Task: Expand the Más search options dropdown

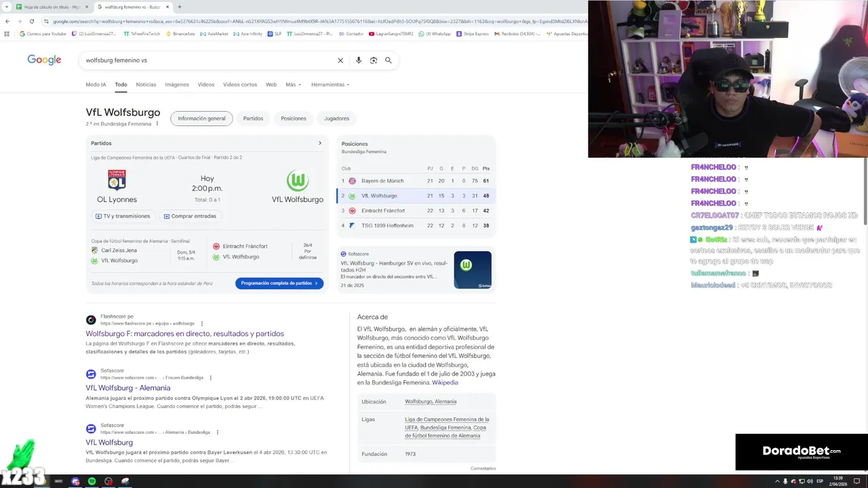Action: point(292,85)
